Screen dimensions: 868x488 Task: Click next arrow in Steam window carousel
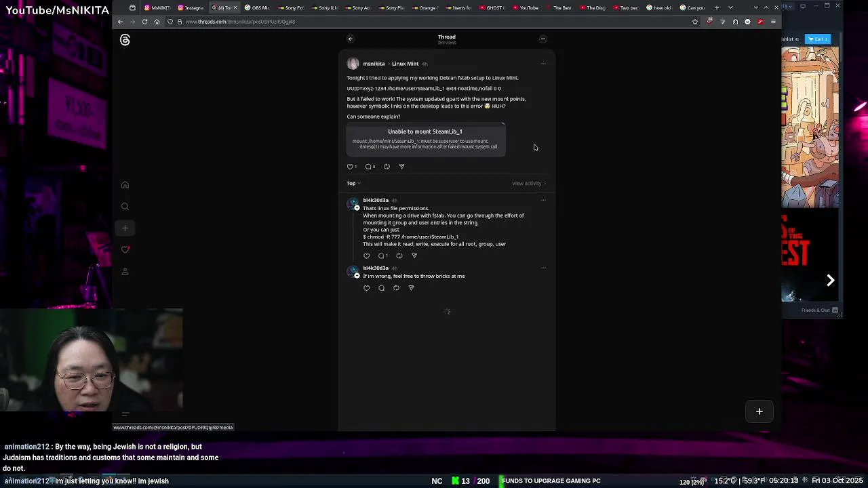(x=830, y=280)
